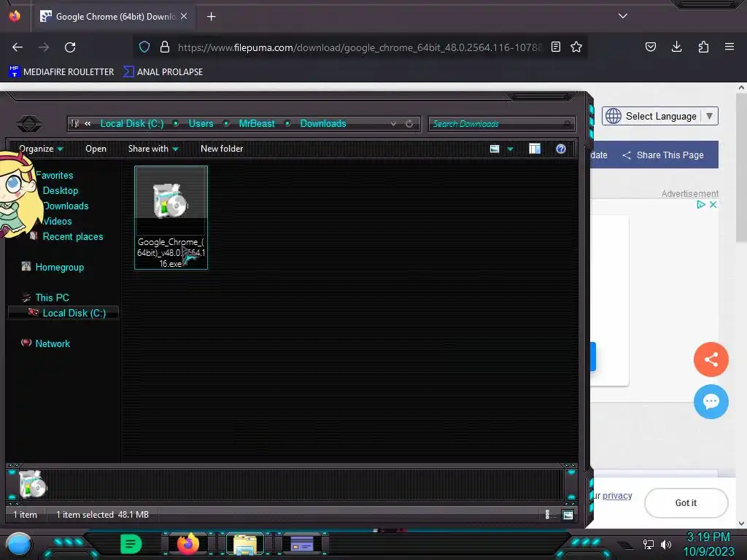This screenshot has width=747, height=560.
Task: Switch to large icons view in status bar
Action: (568, 514)
